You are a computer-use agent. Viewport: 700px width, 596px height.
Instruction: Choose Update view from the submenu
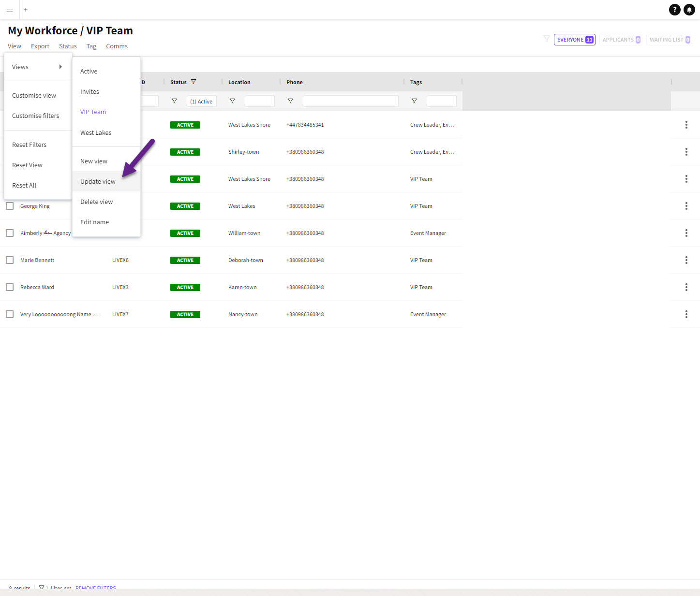98,181
